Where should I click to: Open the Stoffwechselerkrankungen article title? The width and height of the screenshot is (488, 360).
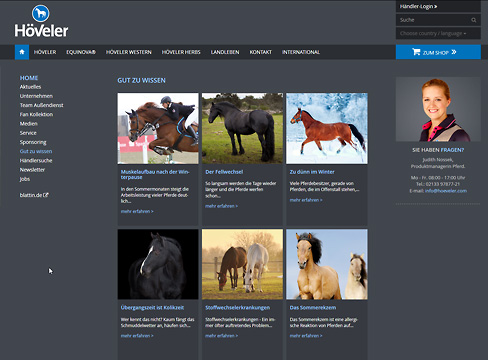[237, 307]
